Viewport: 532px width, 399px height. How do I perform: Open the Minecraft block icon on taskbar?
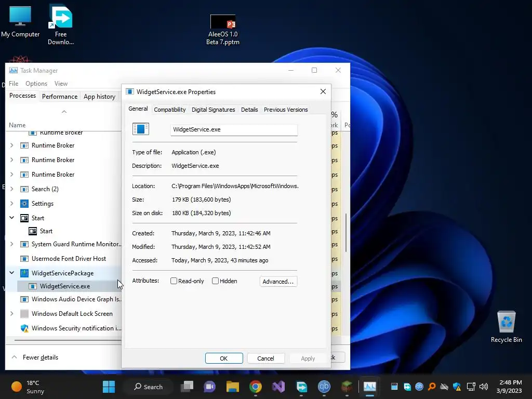347,387
